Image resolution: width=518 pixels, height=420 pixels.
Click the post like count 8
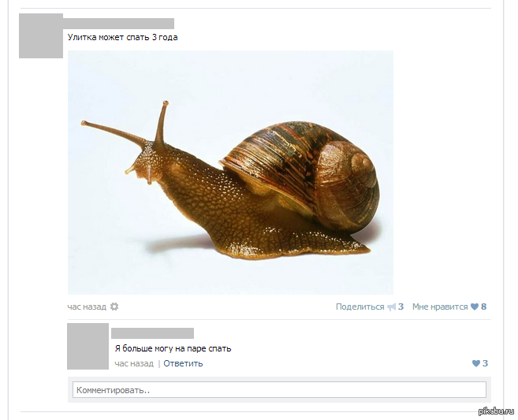(483, 307)
